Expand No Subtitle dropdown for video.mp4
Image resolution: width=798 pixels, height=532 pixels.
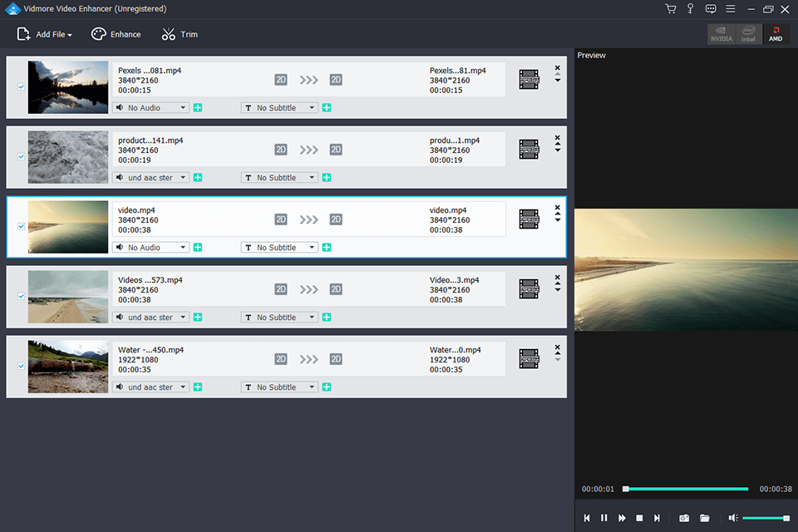[279, 248]
